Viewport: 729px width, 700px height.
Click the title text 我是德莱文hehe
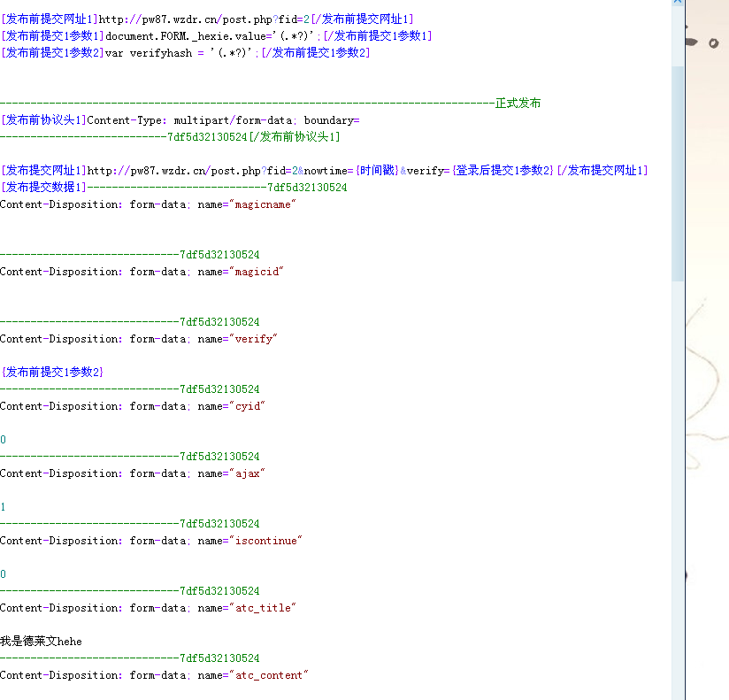41,642
